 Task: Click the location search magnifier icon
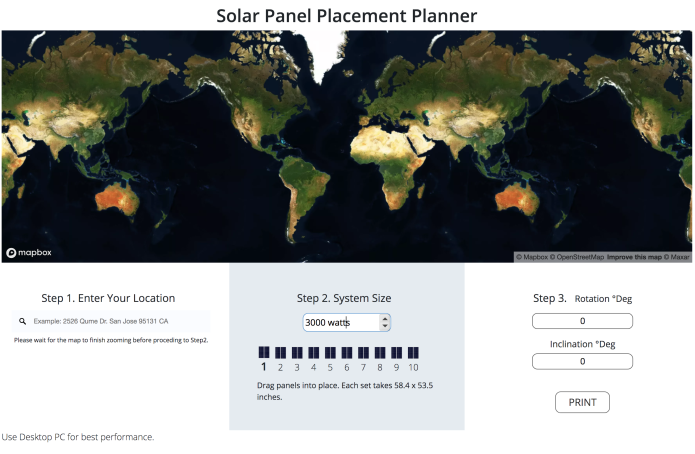pyautogui.click(x=22, y=321)
